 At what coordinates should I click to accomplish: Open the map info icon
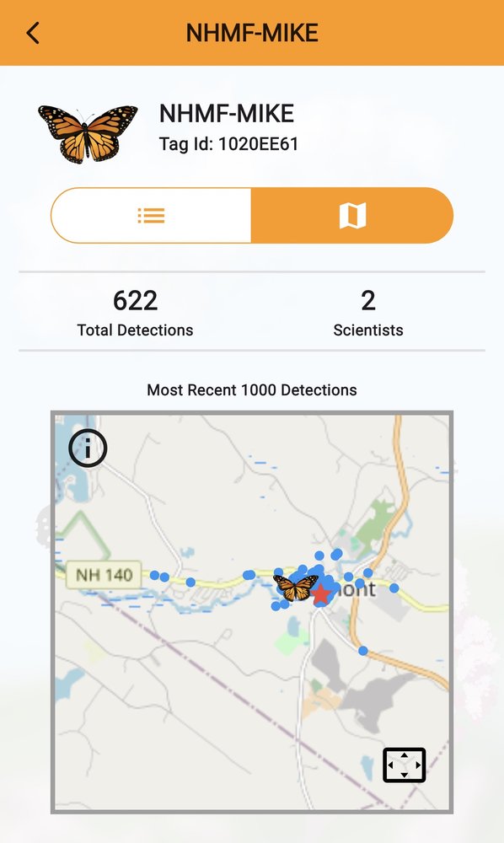(88, 448)
